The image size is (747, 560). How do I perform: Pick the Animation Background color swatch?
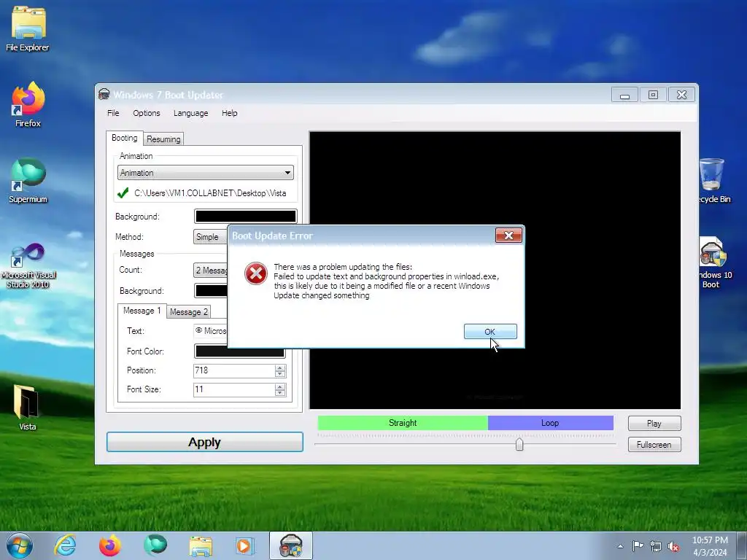[245, 216]
